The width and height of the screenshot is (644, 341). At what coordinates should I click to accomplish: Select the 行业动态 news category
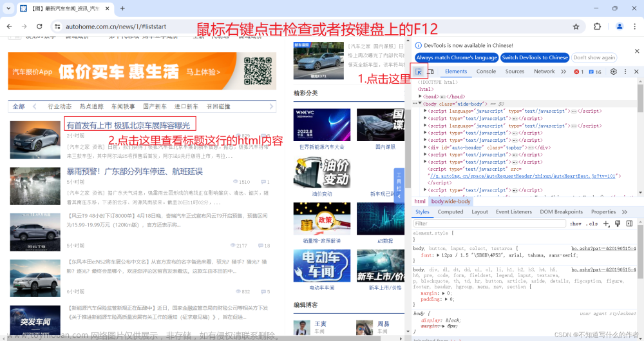(59, 106)
